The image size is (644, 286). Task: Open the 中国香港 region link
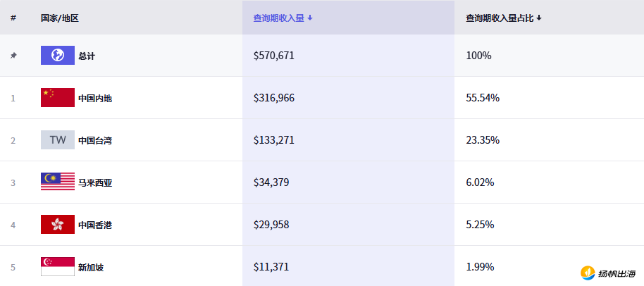[x=95, y=225]
